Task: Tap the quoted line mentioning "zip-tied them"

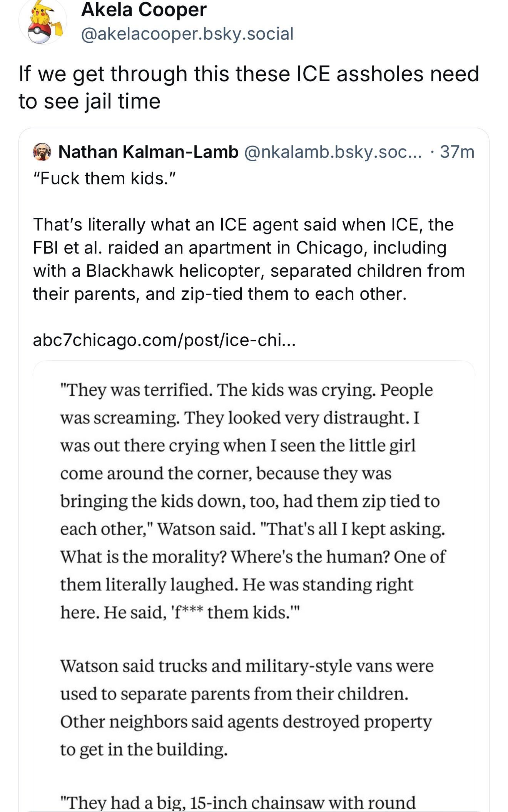Action: 219,294
